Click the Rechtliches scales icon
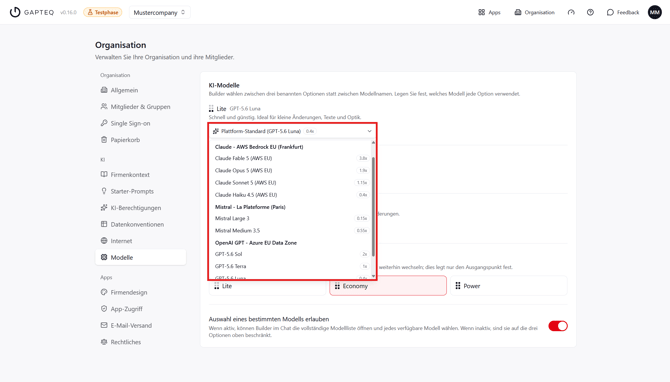Screen dimensions: 670x382 104,341
